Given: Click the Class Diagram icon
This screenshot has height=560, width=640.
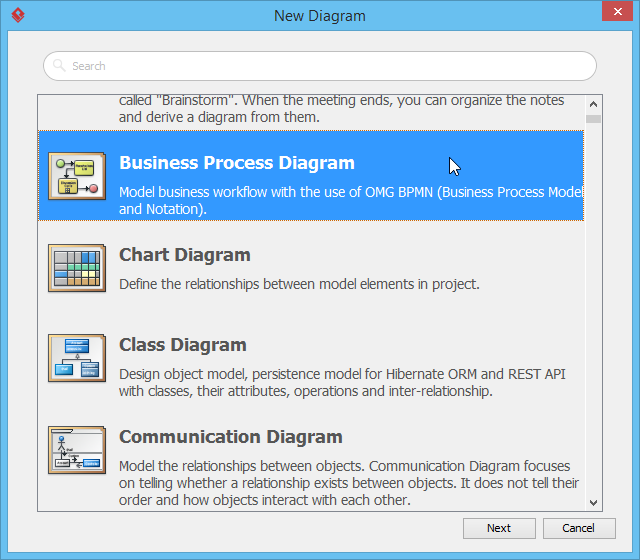Looking at the screenshot, I should [77, 358].
